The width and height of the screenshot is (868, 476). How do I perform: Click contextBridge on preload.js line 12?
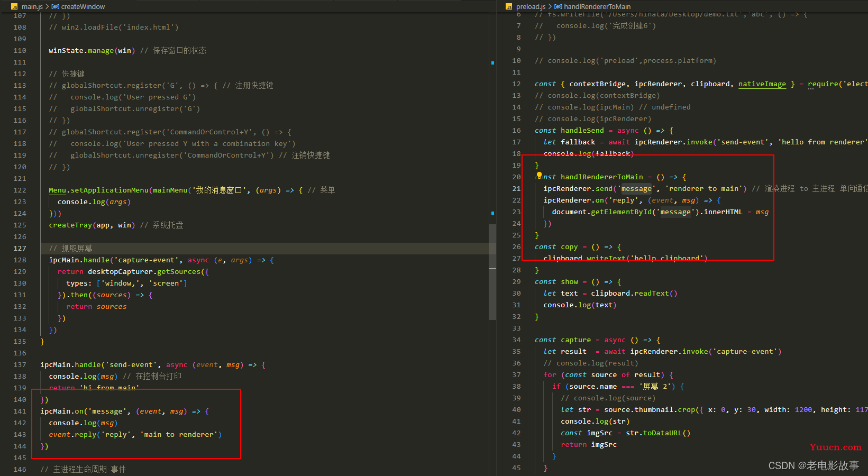[598, 84]
